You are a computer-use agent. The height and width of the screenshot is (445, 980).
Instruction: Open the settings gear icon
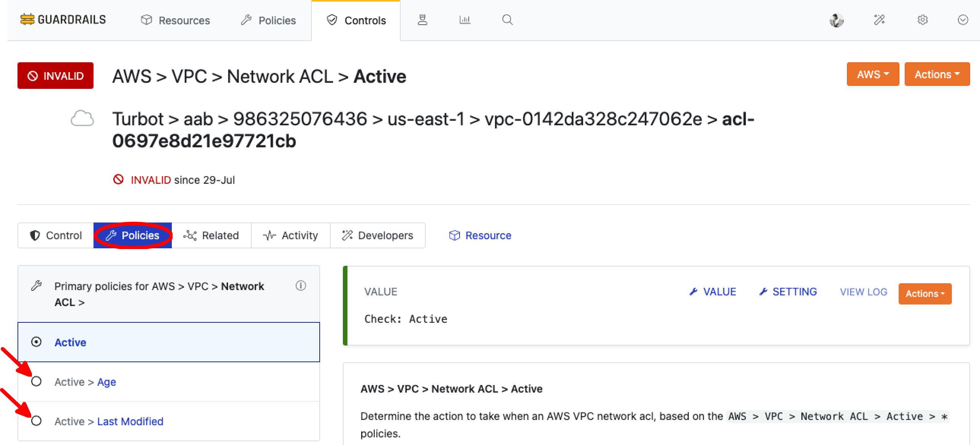coord(922,20)
